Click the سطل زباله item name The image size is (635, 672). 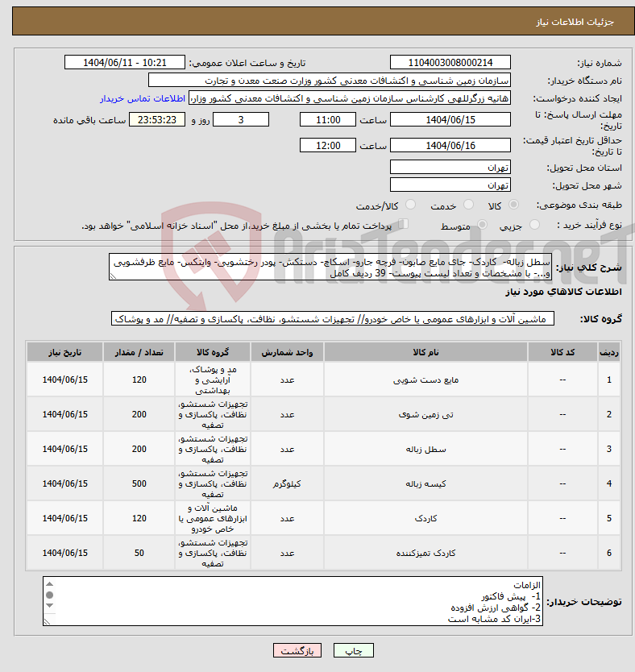pyautogui.click(x=426, y=449)
